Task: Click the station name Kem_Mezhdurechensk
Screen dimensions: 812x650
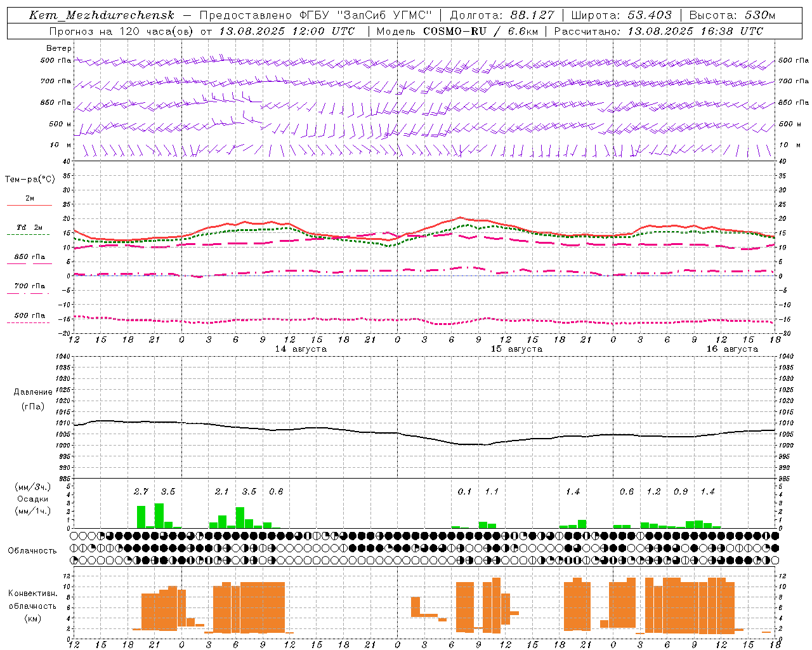Action: tap(101, 15)
